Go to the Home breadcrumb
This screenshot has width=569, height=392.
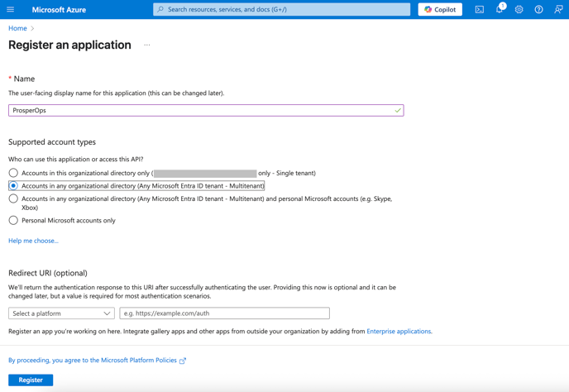point(17,28)
